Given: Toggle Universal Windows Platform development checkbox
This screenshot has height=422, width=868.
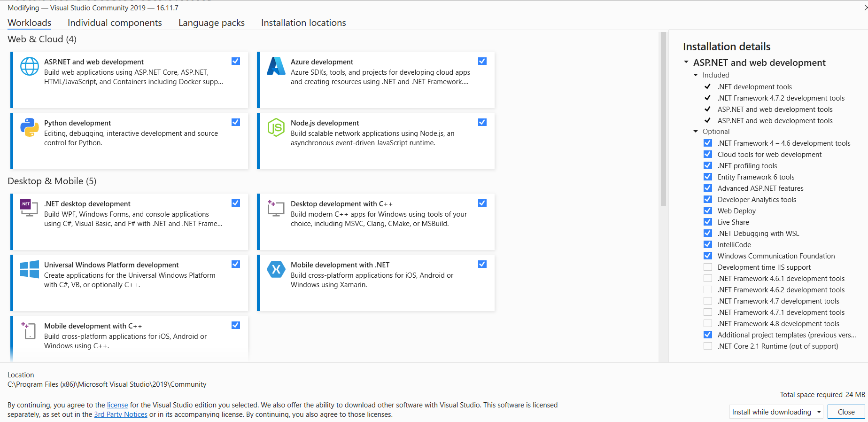Looking at the screenshot, I should pyautogui.click(x=236, y=264).
